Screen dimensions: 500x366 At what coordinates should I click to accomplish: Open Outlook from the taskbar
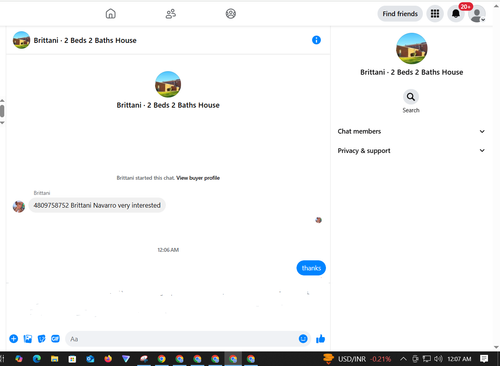click(90, 359)
